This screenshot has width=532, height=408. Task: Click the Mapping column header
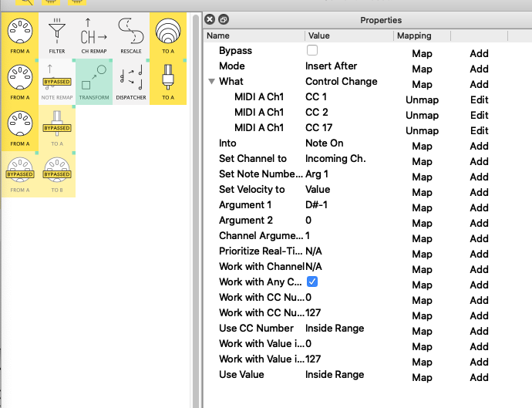[414, 35]
